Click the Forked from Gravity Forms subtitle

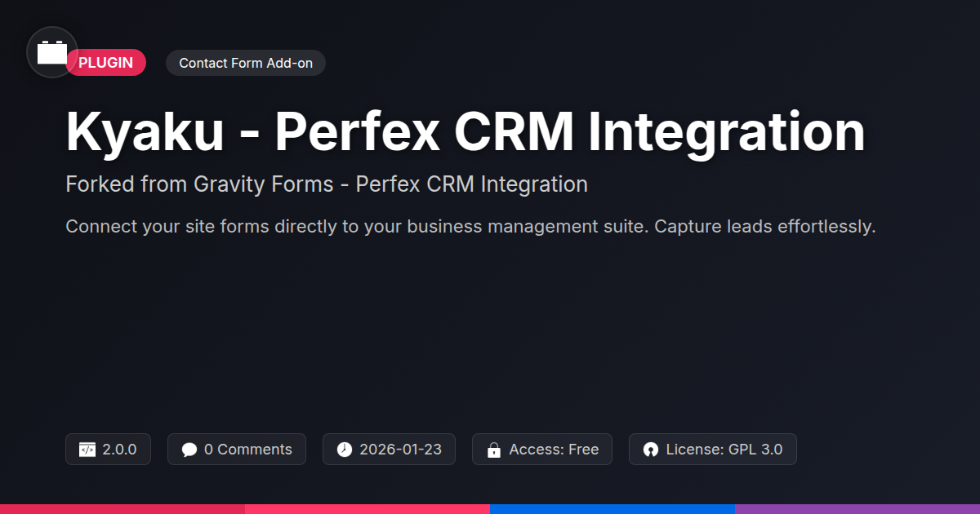point(327,184)
